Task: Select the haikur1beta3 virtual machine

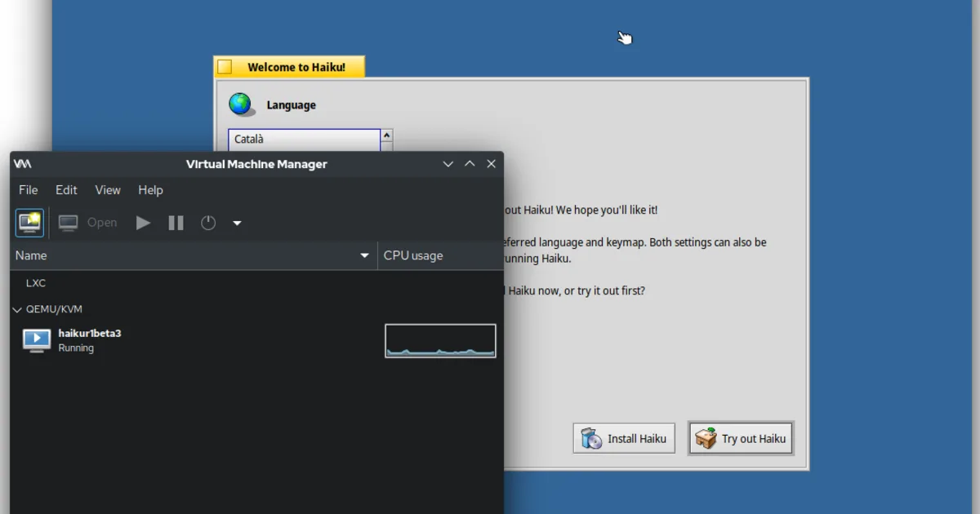Action: coord(256,340)
